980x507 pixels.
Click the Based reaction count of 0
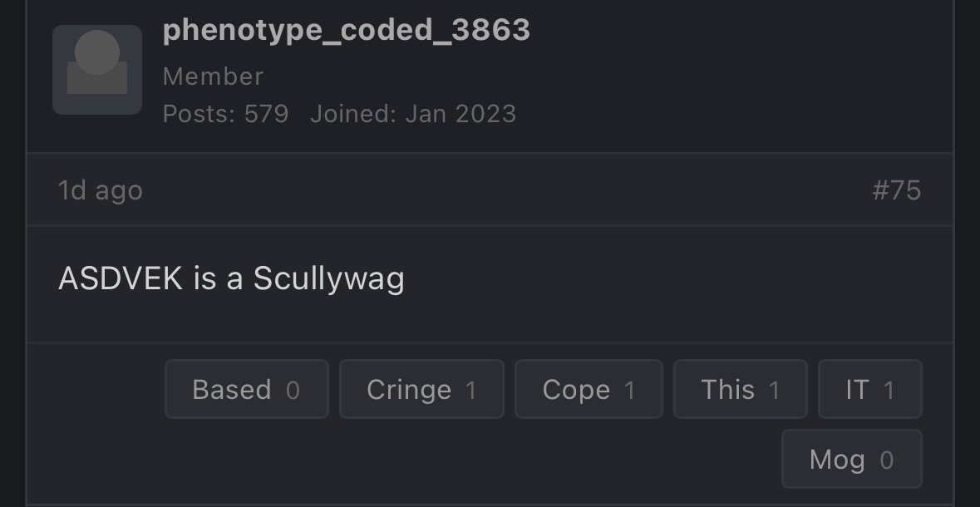pos(293,390)
